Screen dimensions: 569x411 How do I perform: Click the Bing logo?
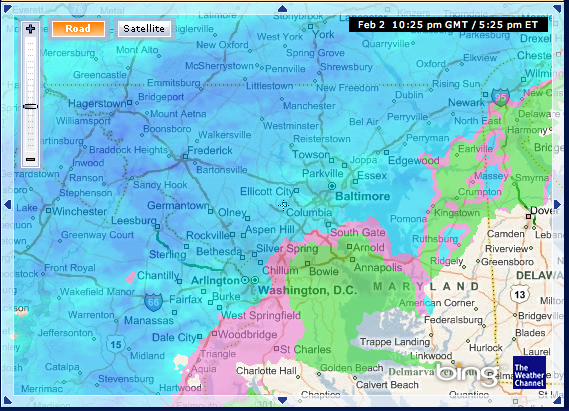tap(467, 374)
